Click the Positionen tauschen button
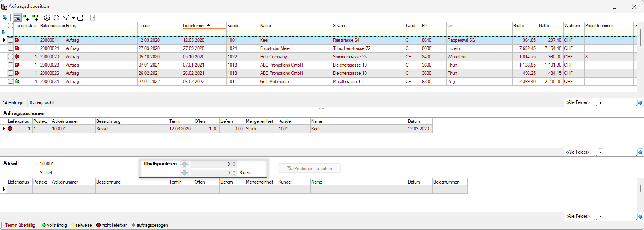Image resolution: width=644 pixels, height=230 pixels. (309, 169)
